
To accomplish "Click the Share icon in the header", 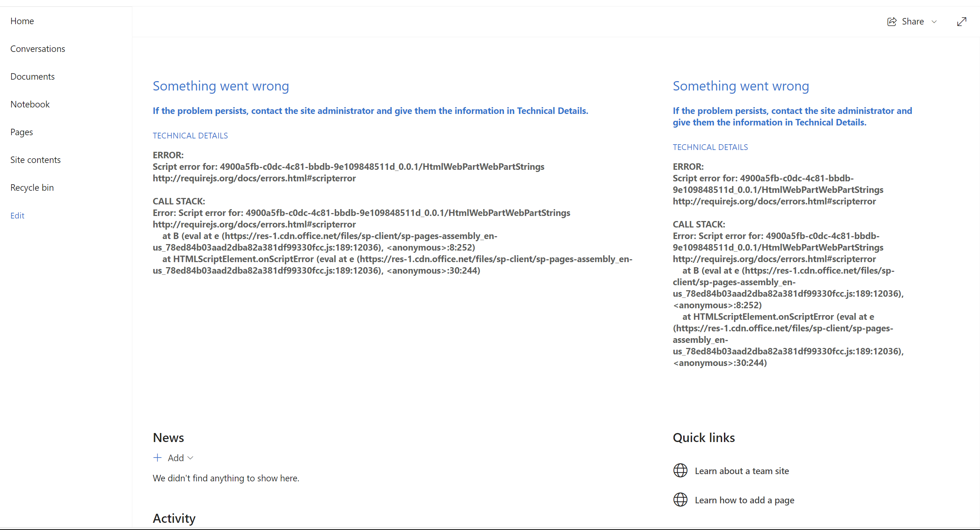I will point(892,22).
